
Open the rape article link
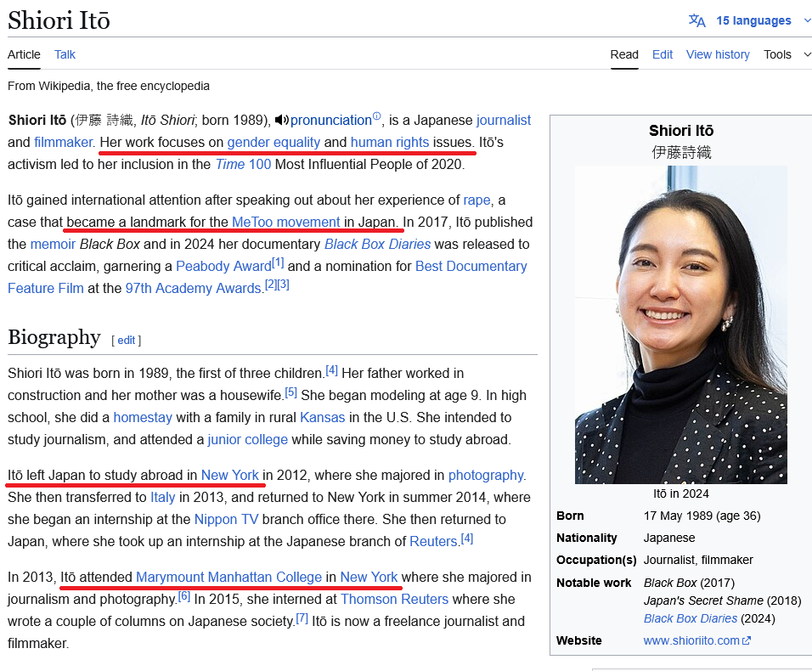(476, 200)
